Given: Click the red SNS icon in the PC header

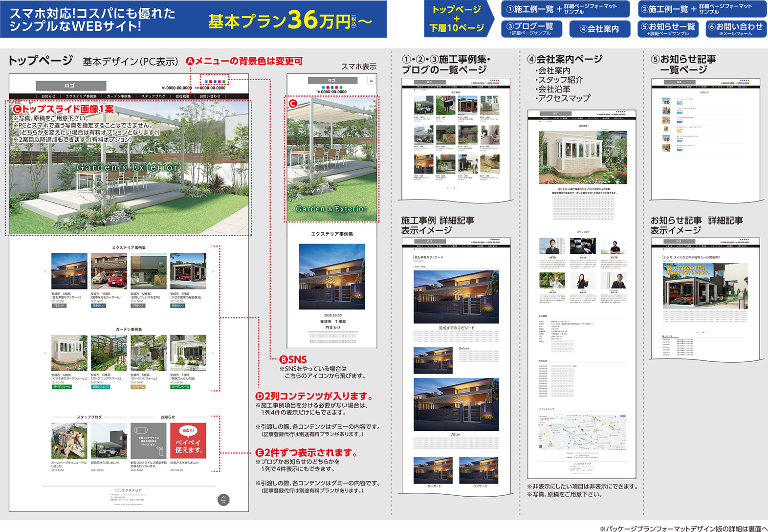Looking at the screenshot, I should [211, 82].
